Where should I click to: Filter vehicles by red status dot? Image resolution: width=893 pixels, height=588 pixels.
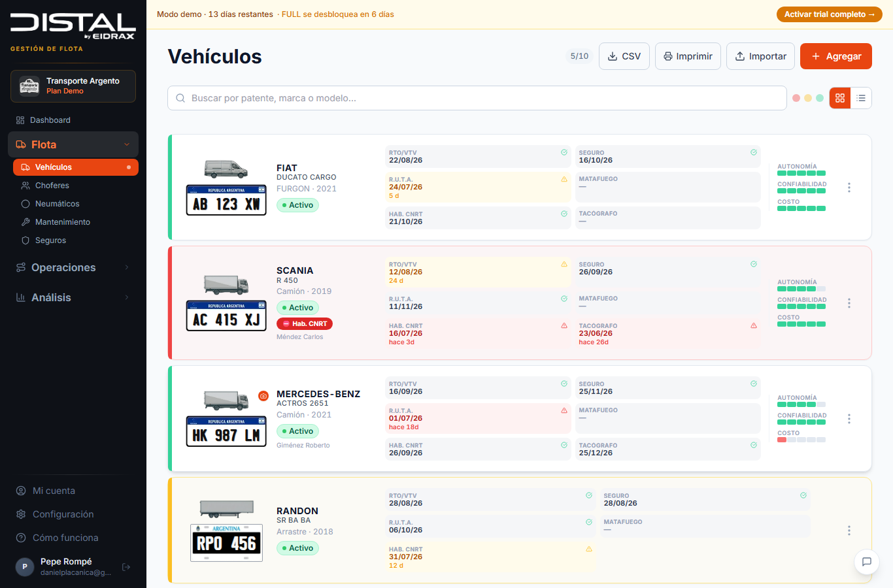coord(796,98)
